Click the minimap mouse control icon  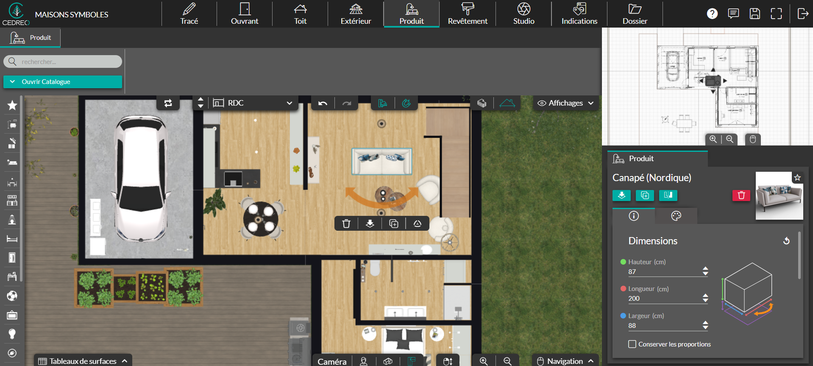pos(753,139)
